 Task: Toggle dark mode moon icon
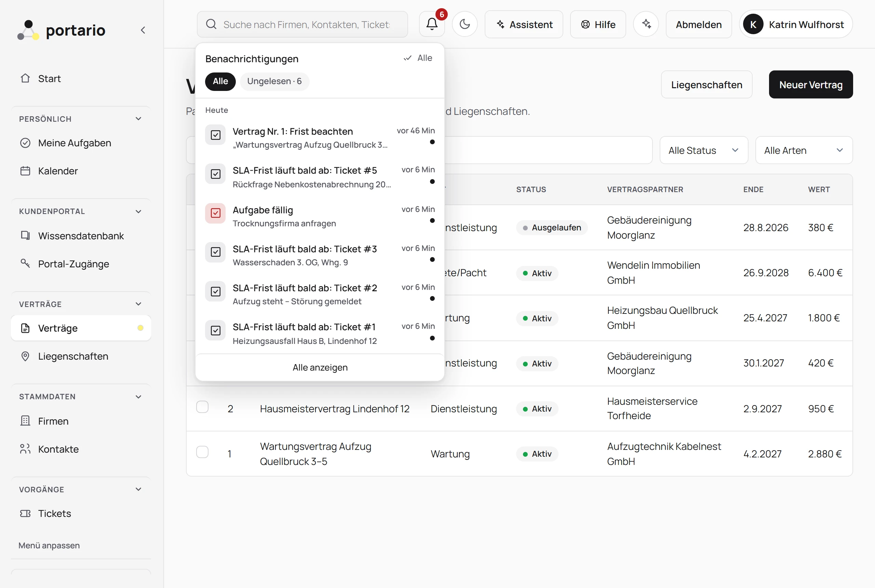pos(465,24)
